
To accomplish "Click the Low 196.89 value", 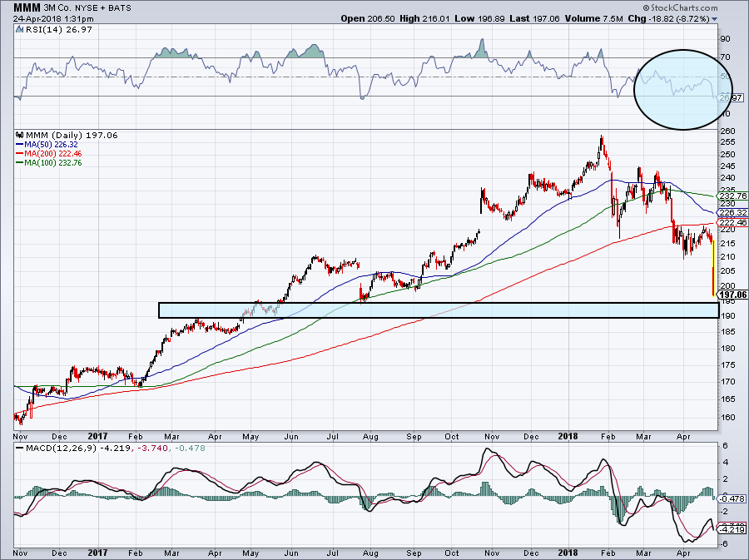I will [479, 18].
